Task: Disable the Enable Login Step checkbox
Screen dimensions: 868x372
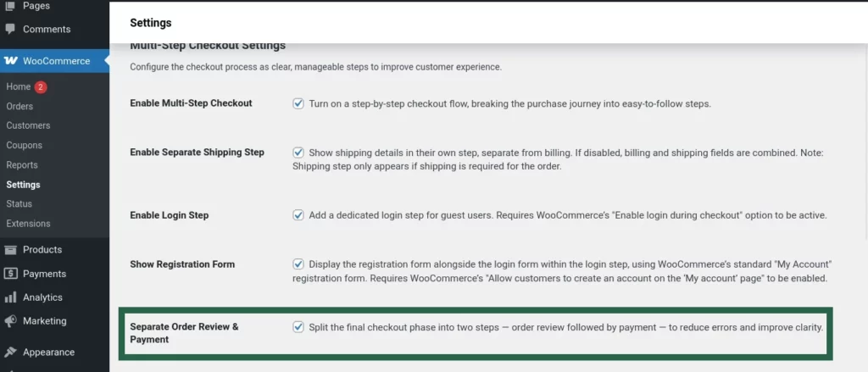Action: (298, 215)
